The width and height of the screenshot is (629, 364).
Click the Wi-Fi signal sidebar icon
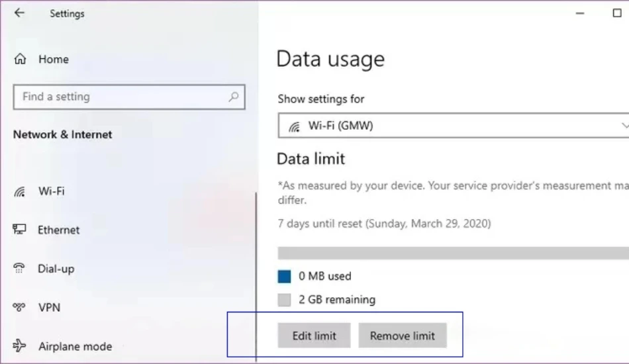click(x=19, y=192)
